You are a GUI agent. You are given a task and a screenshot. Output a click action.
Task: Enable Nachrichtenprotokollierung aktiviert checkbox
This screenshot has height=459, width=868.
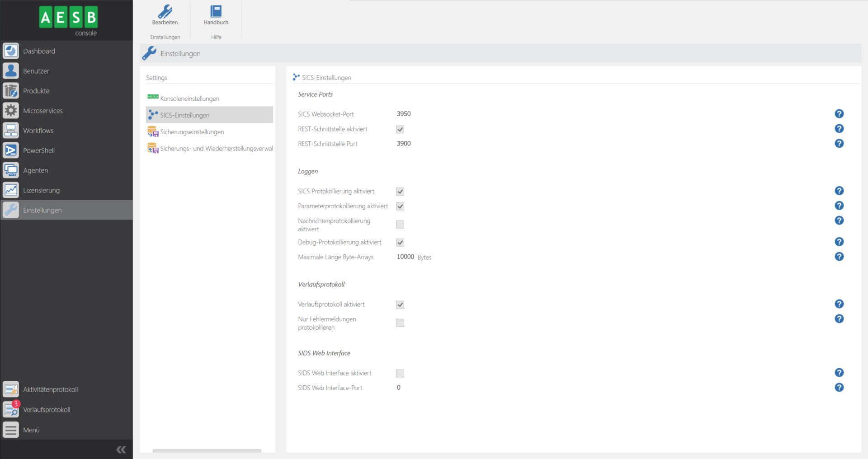click(x=400, y=225)
